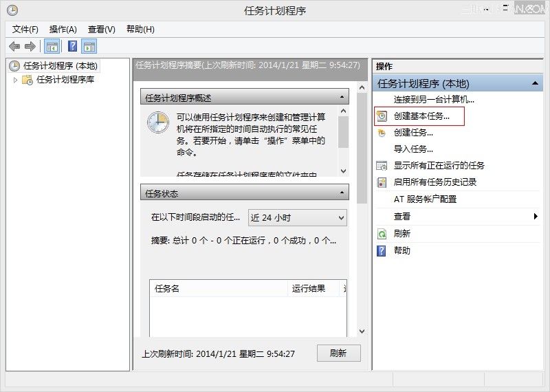Click the 上次刷新时间 text at the bottom
The image size is (550, 392).
[218, 353]
